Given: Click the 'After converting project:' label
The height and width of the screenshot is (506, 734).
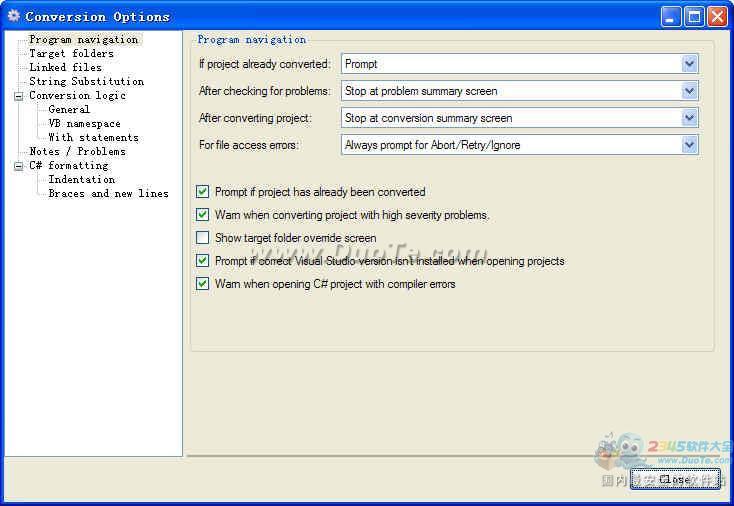Looking at the screenshot, I should [x=255, y=118].
